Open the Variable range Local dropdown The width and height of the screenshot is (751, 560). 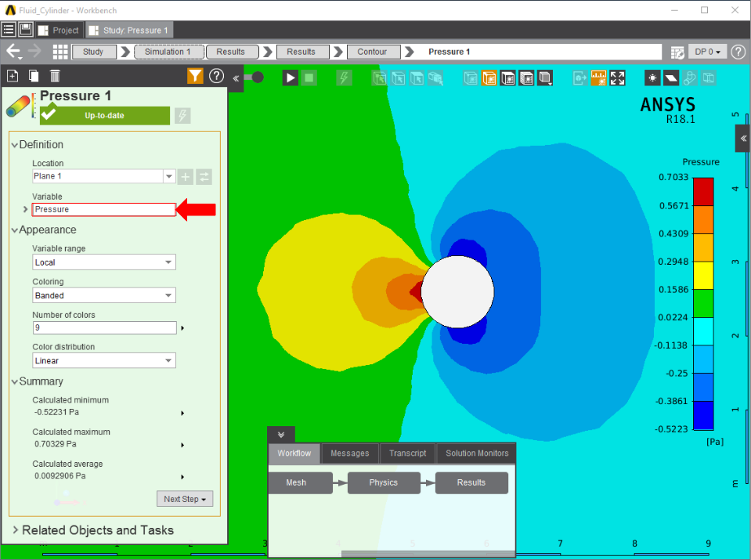pos(168,262)
